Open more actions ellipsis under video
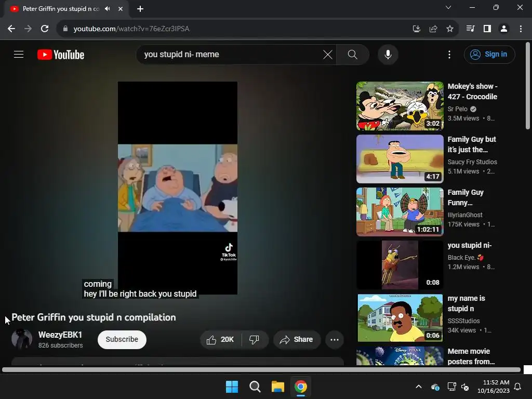Screen dimensions: 532x399 335,340
